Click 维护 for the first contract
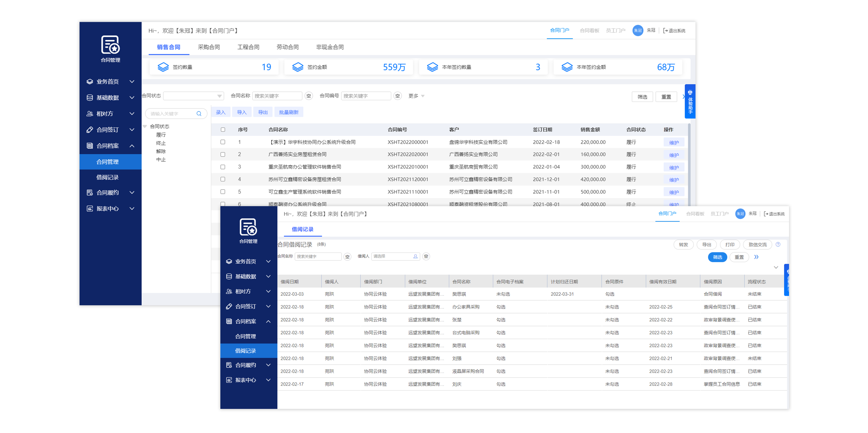 point(674,143)
